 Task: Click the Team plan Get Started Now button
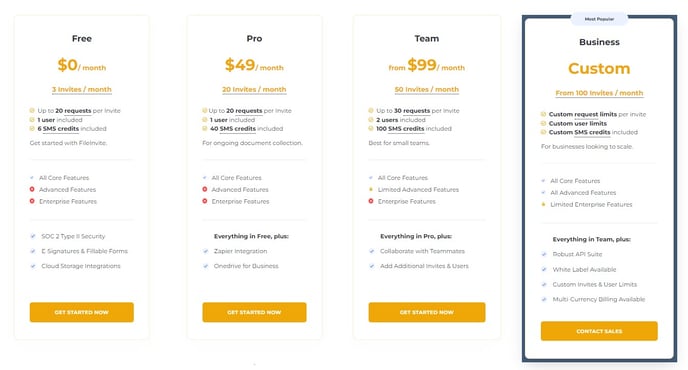click(x=426, y=312)
